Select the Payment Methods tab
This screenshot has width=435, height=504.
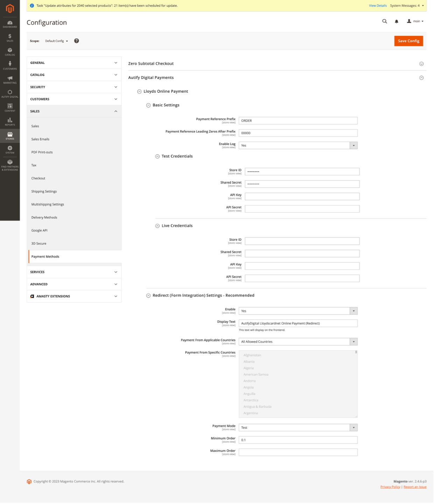coord(75,257)
